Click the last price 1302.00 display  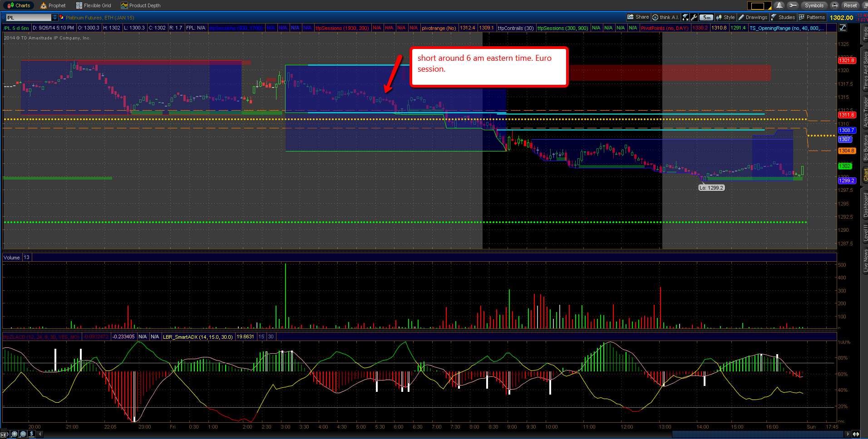(841, 18)
